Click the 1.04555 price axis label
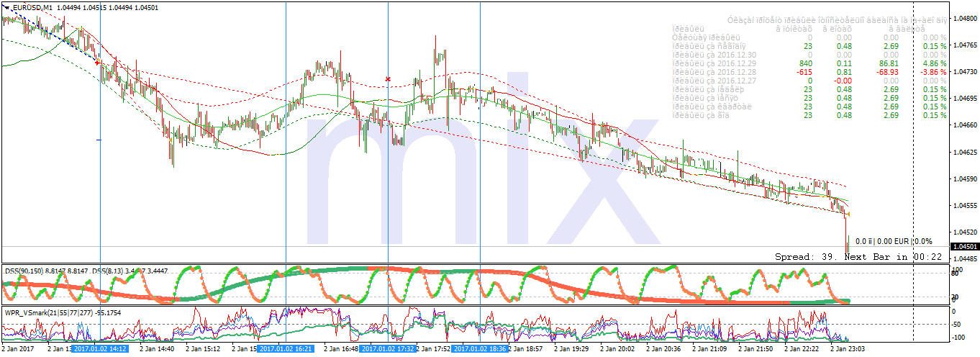The image size is (980, 357). tap(965, 205)
